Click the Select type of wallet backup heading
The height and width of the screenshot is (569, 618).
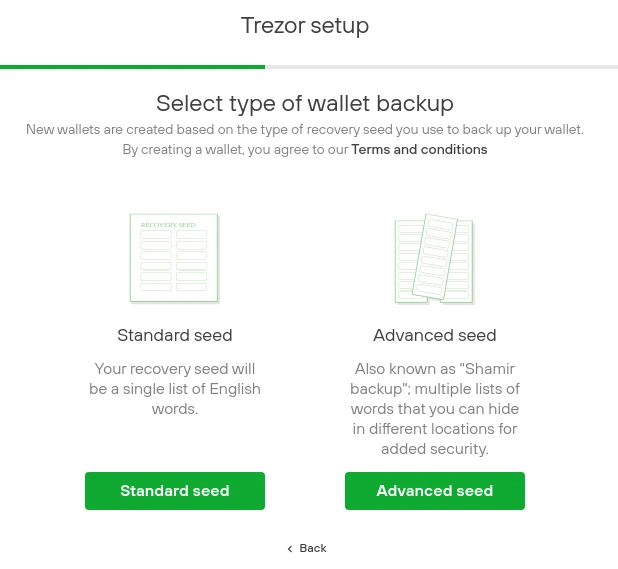point(305,103)
